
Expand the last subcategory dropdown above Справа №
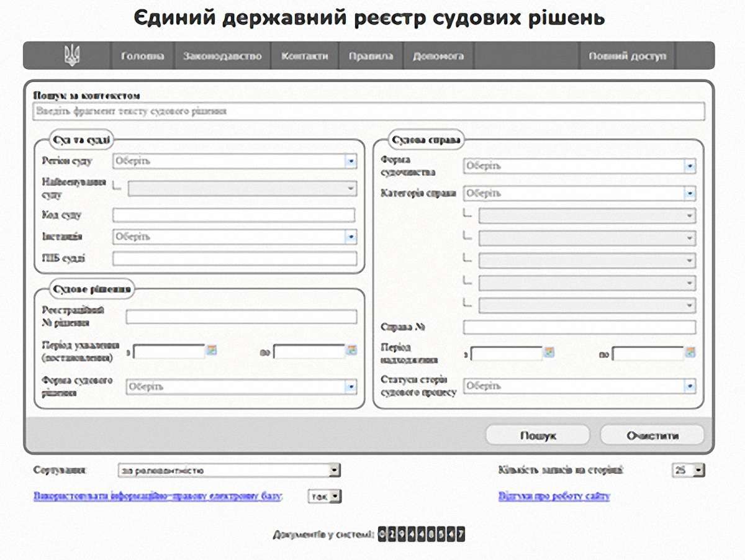587,305
